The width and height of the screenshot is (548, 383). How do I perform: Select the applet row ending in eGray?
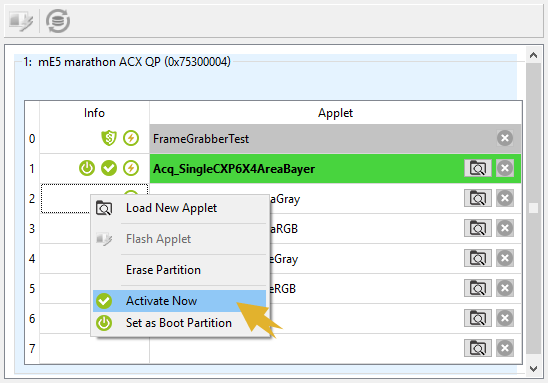335,259
